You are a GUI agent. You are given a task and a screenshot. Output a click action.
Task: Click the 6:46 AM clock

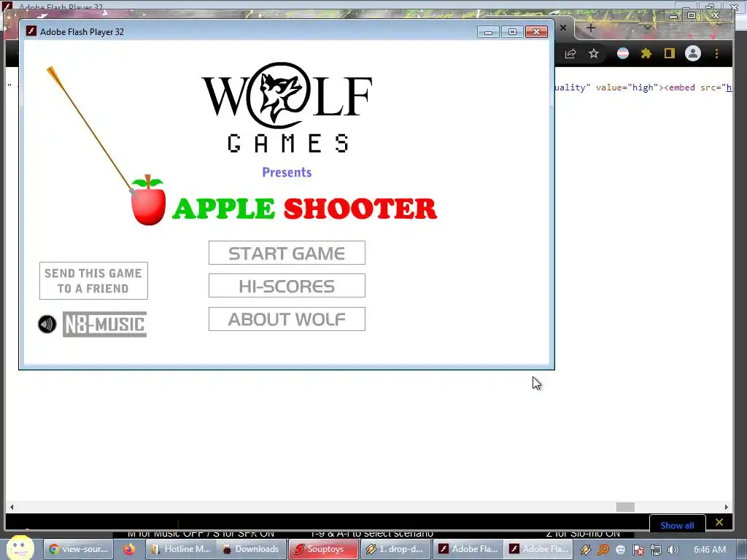coord(710,550)
